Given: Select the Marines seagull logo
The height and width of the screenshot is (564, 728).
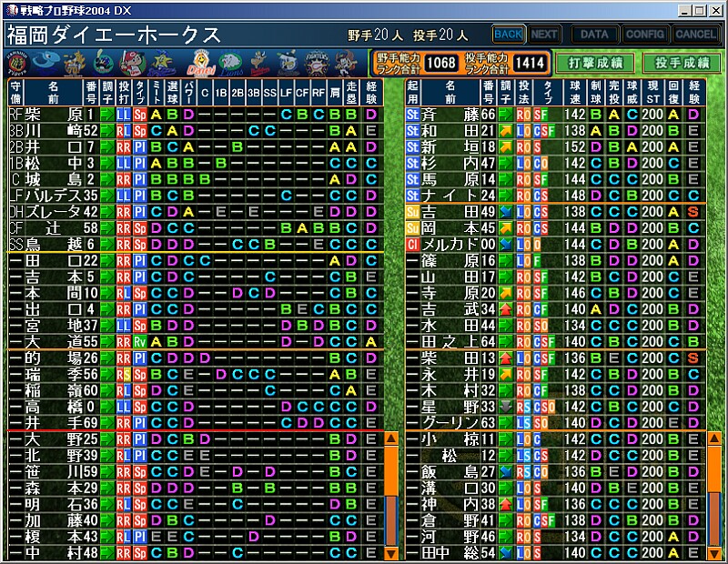Looking at the screenshot, I should 288,63.
